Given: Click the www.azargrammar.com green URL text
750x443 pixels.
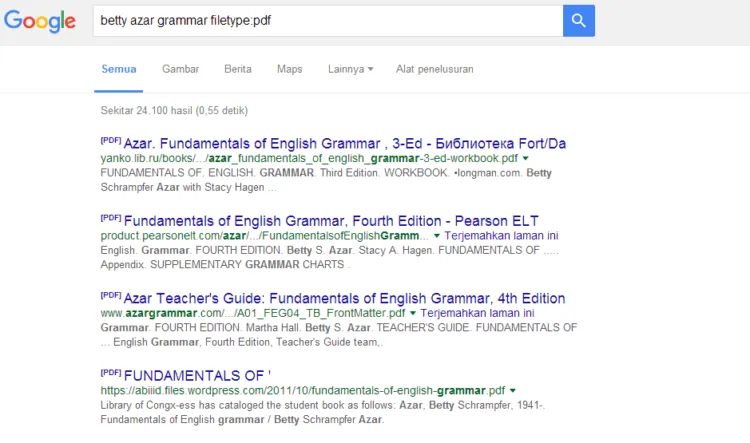Looking at the screenshot, I should [253, 313].
